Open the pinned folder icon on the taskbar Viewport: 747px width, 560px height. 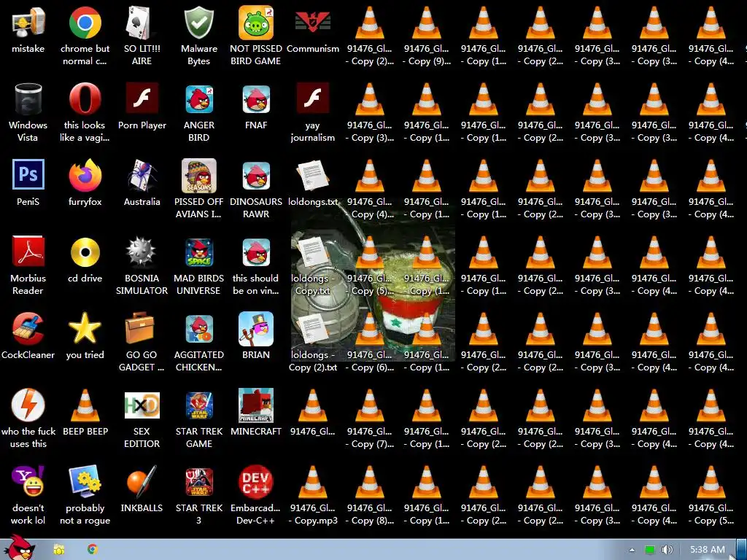click(x=58, y=550)
